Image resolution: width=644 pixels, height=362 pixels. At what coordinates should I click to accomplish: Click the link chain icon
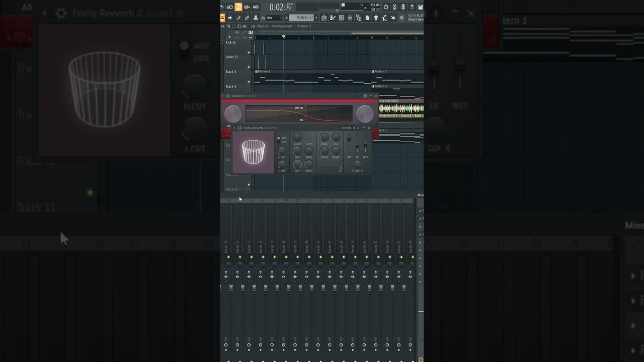[247, 18]
